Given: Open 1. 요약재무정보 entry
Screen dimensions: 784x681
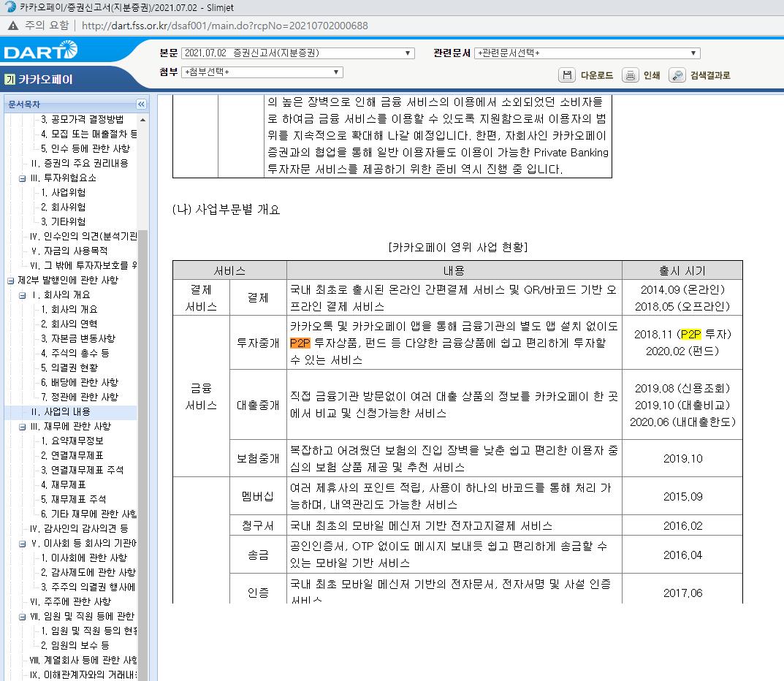Looking at the screenshot, I should [x=72, y=441].
